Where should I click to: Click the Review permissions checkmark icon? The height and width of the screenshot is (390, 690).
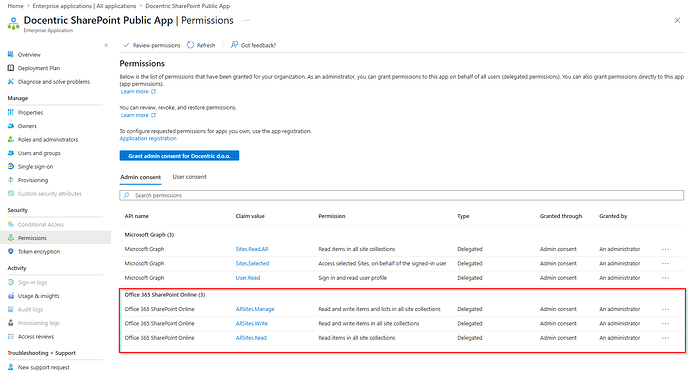click(x=126, y=45)
